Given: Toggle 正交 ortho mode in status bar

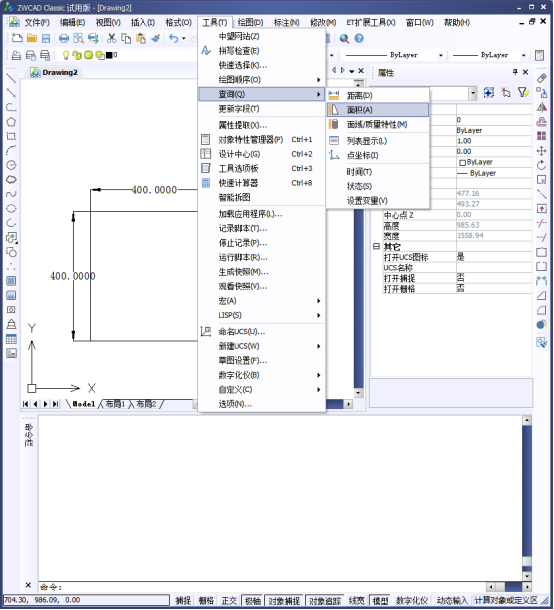Looking at the screenshot, I should [x=229, y=601].
